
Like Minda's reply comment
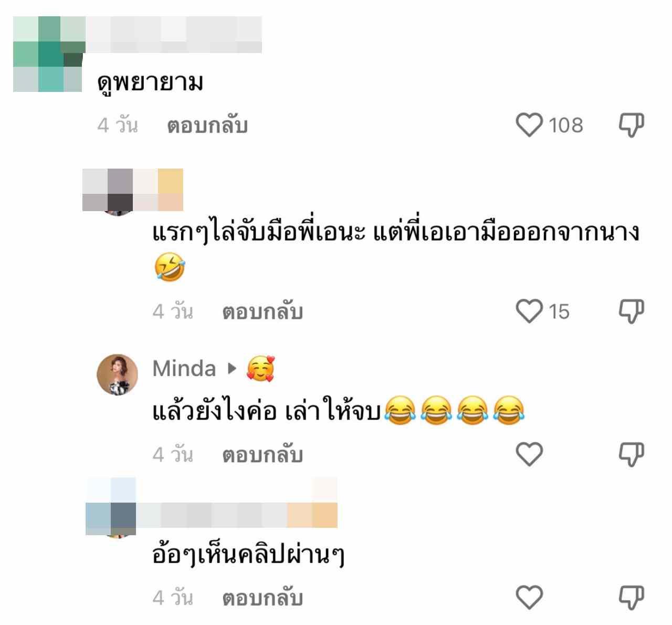click(x=529, y=454)
